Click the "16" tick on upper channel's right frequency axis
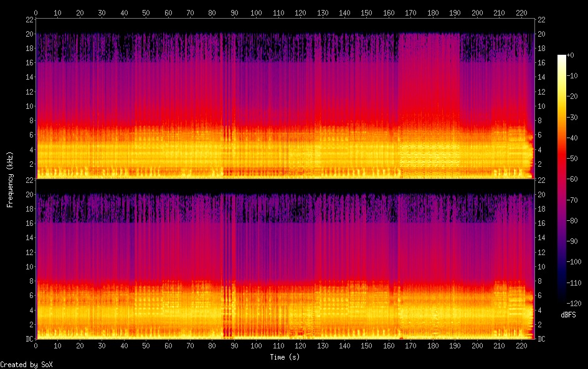588x369 pixels. pyautogui.click(x=541, y=63)
